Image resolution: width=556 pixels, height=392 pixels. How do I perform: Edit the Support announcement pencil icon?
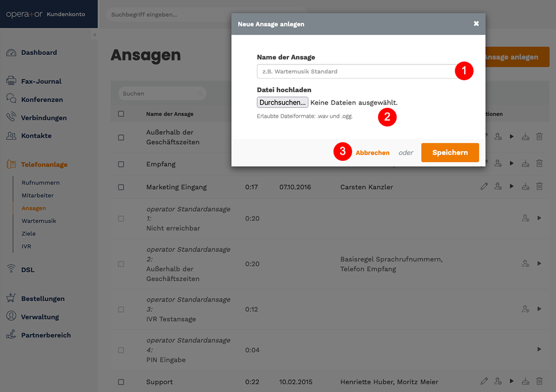tap(484, 381)
